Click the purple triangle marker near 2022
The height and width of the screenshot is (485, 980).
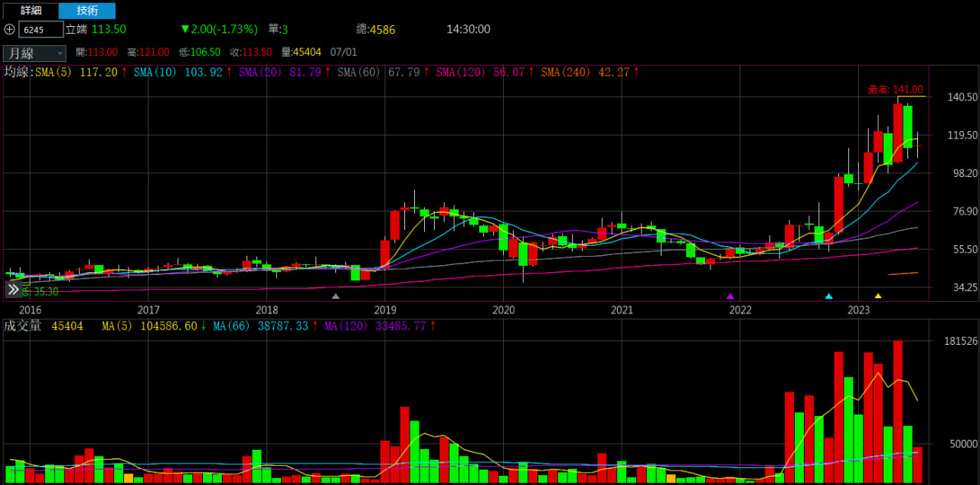coord(730,296)
